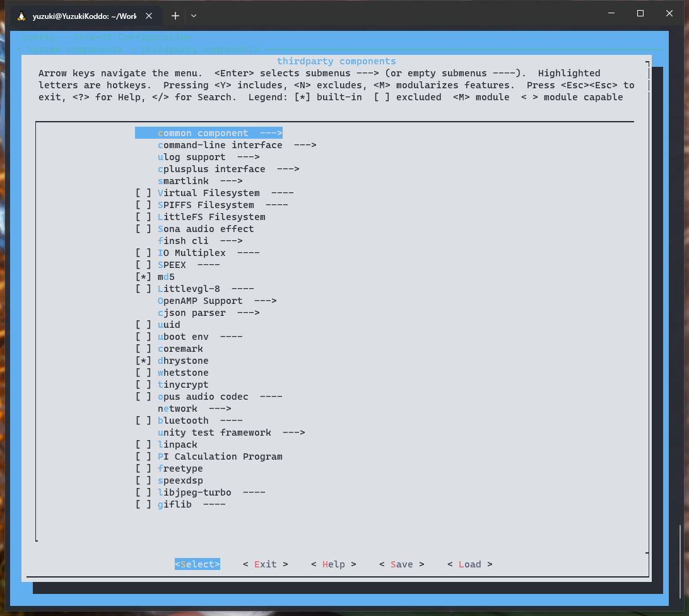This screenshot has height=616, width=689.
Task: Toggle the md5 checkbox
Action: [x=144, y=277]
